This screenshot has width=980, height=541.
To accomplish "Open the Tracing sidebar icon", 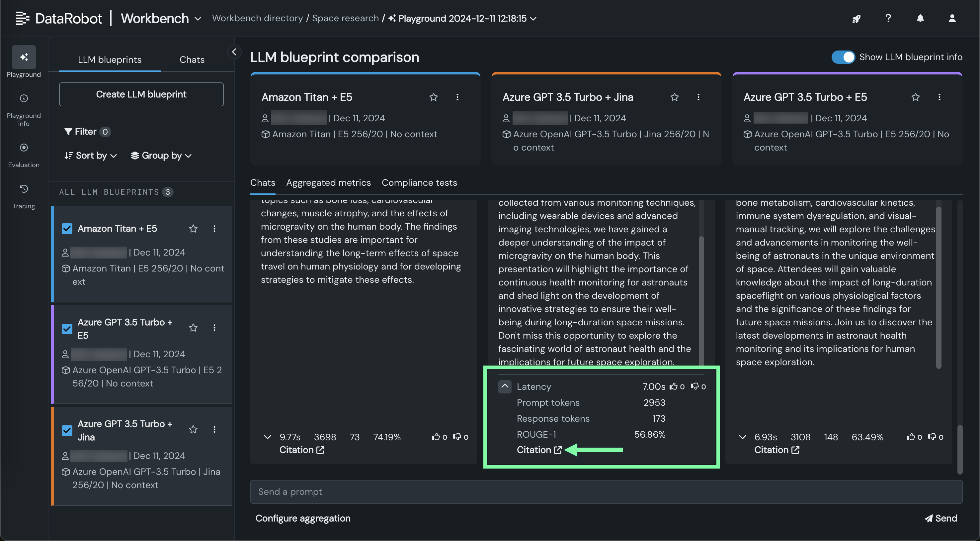I will (x=24, y=189).
